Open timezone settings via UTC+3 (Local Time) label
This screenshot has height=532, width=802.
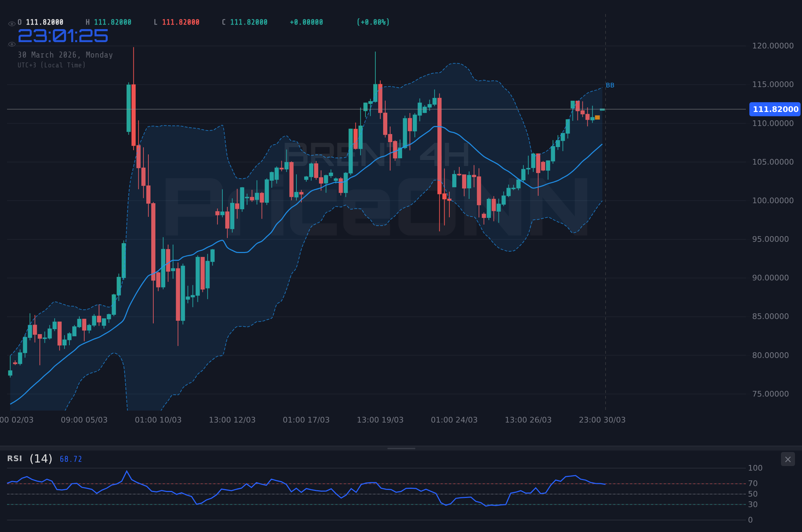[x=51, y=65]
